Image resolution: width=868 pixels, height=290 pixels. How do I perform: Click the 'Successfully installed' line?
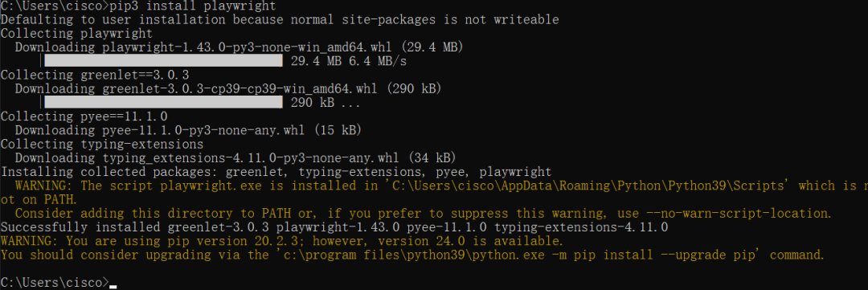[334, 227]
